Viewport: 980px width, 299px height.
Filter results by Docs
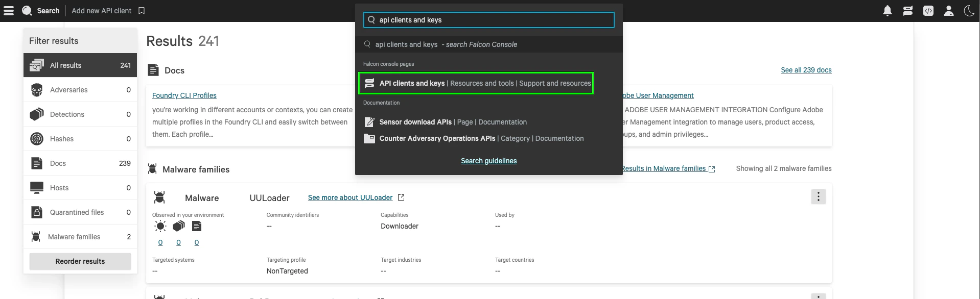[80, 163]
